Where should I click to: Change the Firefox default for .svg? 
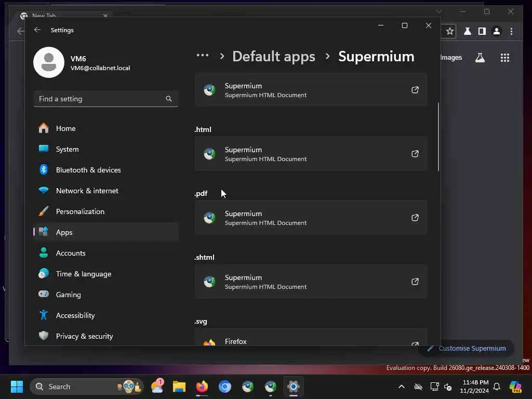point(311,337)
